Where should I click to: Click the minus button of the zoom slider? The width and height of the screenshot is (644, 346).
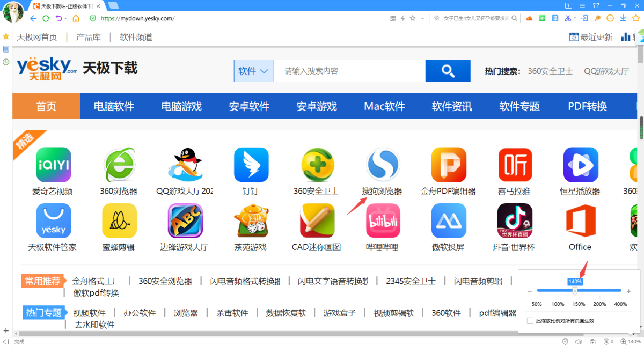point(530,291)
